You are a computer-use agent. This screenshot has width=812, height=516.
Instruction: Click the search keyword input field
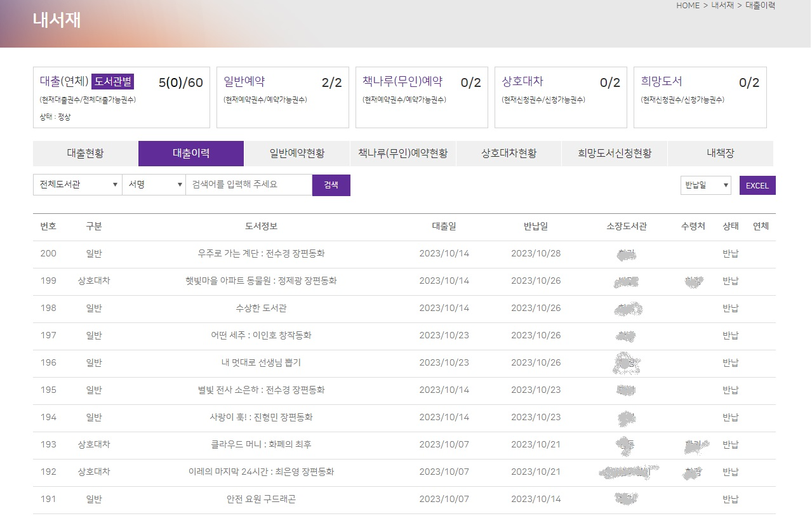coord(247,185)
